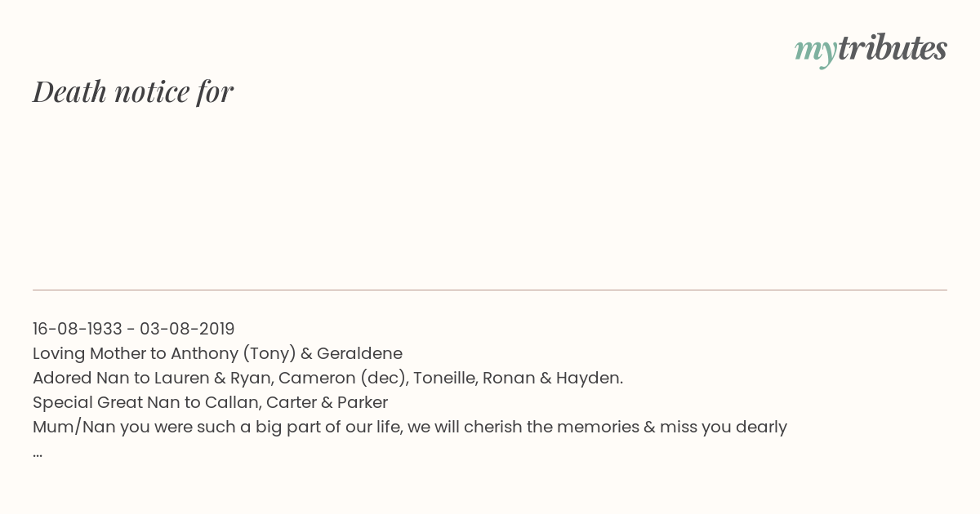Click the green "my" part of logo
The width and height of the screenshot is (980, 514).
coord(816,53)
